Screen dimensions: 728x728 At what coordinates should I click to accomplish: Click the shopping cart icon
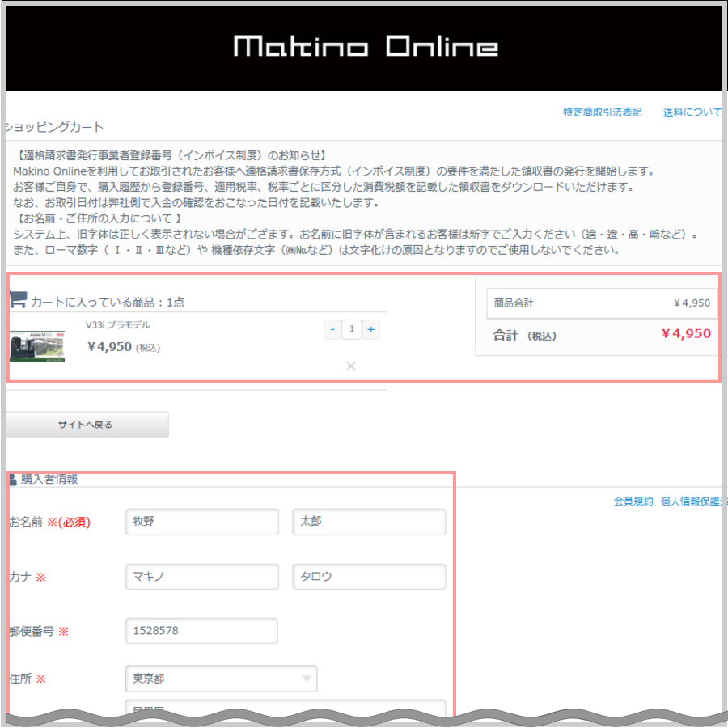pyautogui.click(x=18, y=299)
